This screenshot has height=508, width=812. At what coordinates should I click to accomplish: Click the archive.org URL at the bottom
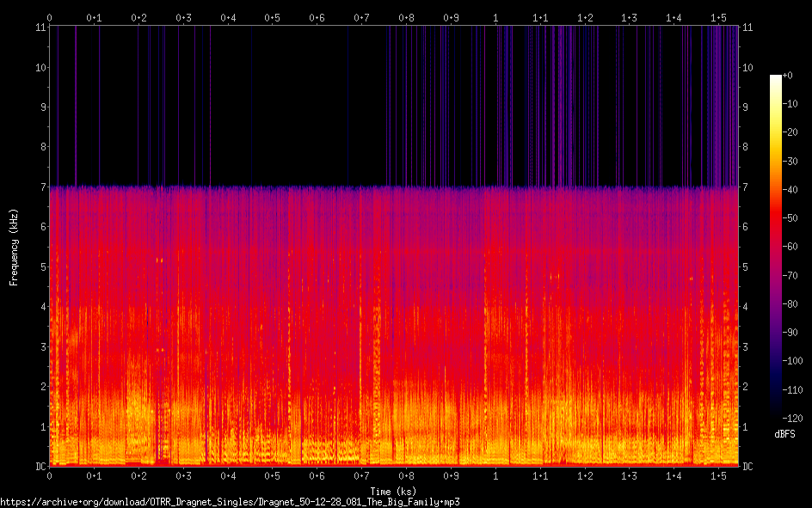[230, 502]
